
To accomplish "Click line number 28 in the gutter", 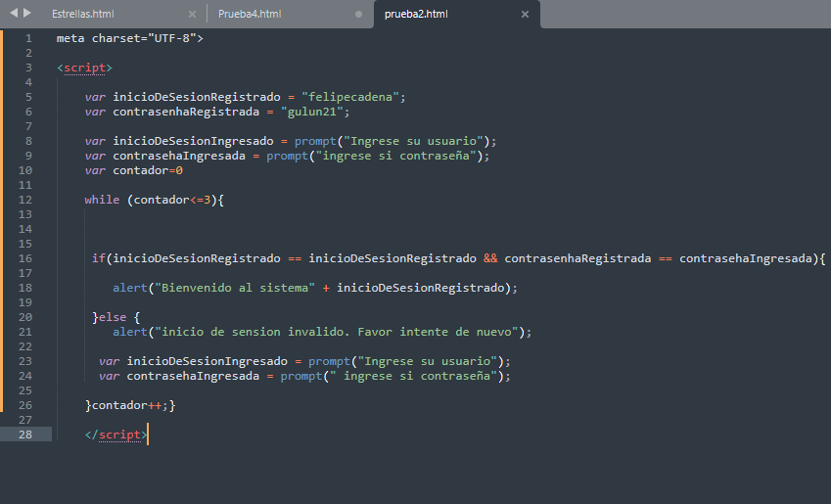I will pos(25,435).
